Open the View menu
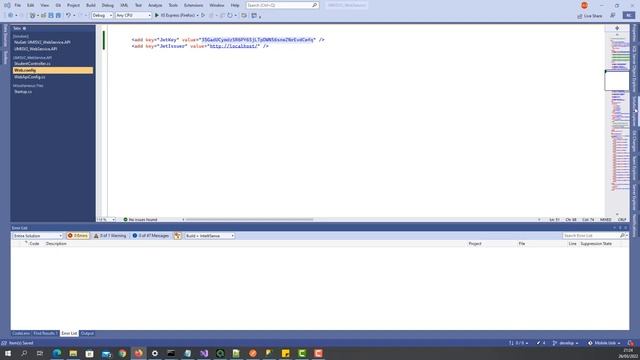The height and width of the screenshot is (360, 640). coord(44,5)
